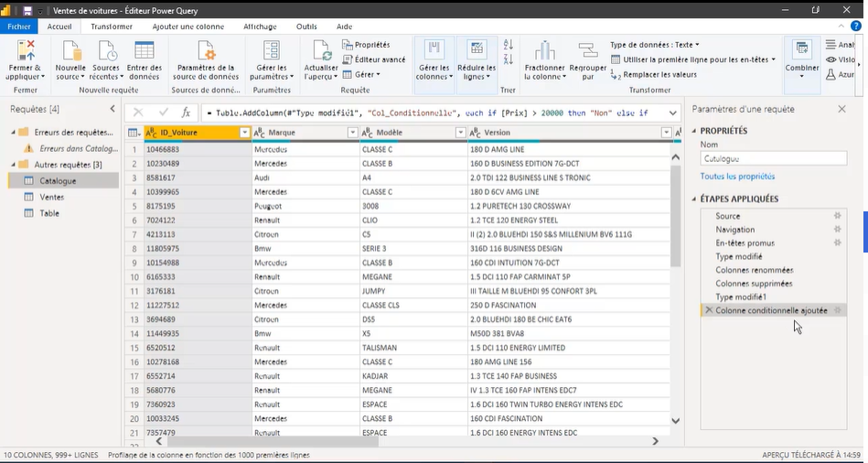The width and height of the screenshot is (868, 463).
Task: Open Marque column filter dropdown
Action: pyautogui.click(x=353, y=133)
